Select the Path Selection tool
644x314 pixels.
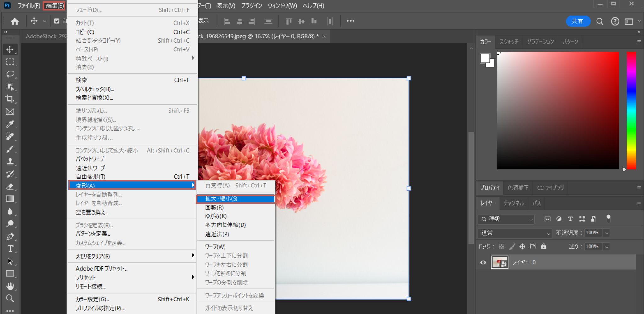(x=10, y=261)
